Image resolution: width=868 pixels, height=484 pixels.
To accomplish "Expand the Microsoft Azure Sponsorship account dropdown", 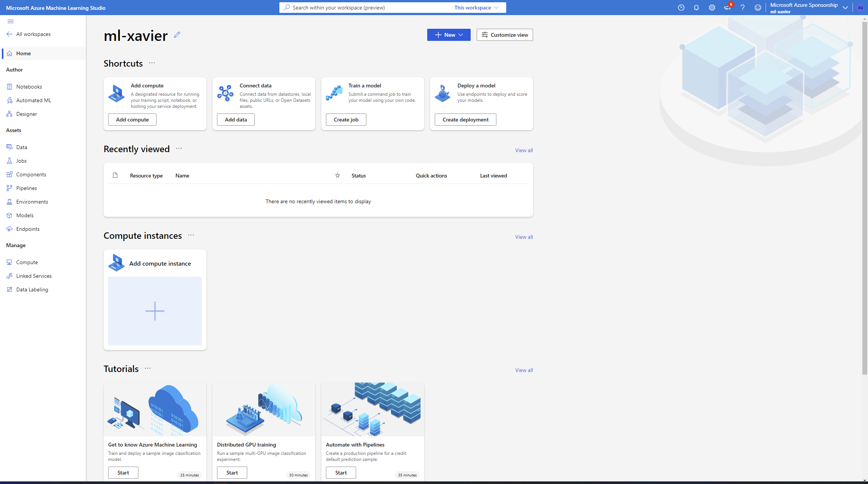I will coord(845,8).
